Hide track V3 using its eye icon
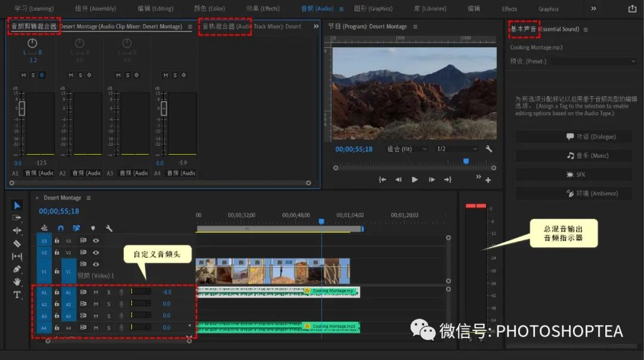644x360 pixels. coord(95,241)
